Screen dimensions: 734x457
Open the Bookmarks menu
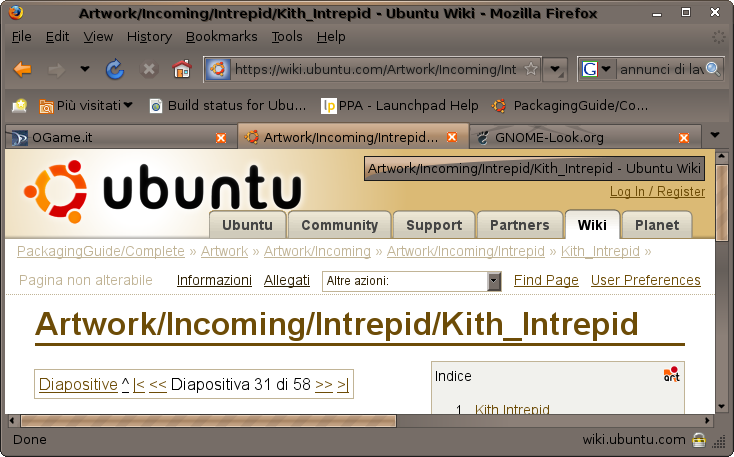(x=221, y=37)
